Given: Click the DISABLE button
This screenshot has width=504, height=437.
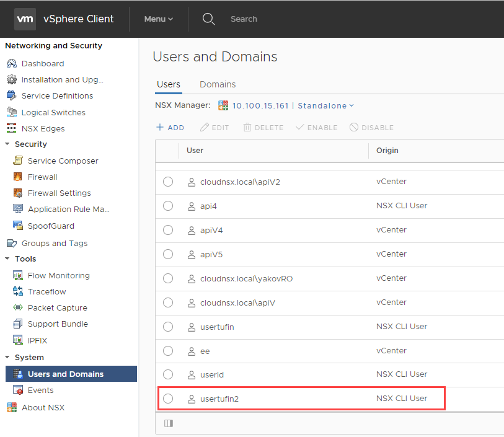Looking at the screenshot, I should pos(371,128).
